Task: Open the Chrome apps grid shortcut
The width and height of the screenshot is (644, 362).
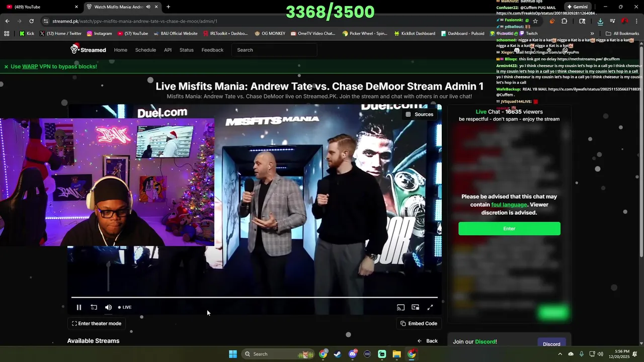Action: tap(7, 34)
